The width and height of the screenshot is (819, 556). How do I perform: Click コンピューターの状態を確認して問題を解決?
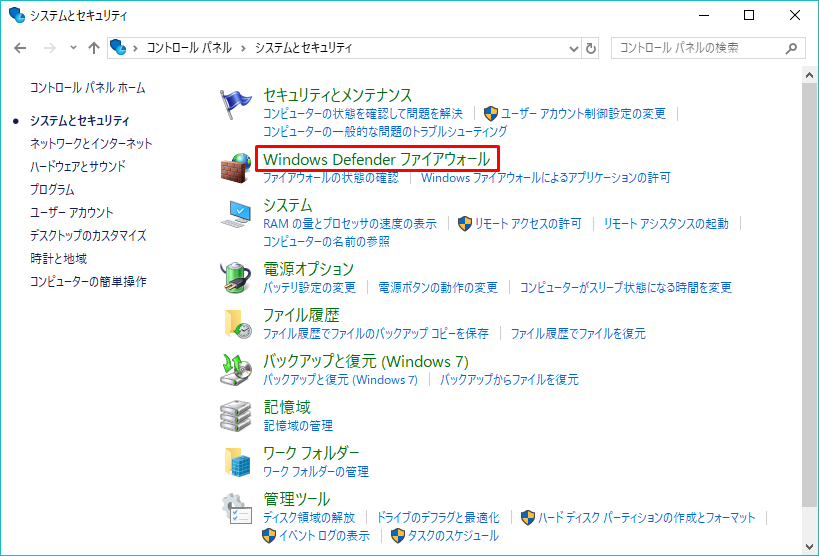[362, 113]
